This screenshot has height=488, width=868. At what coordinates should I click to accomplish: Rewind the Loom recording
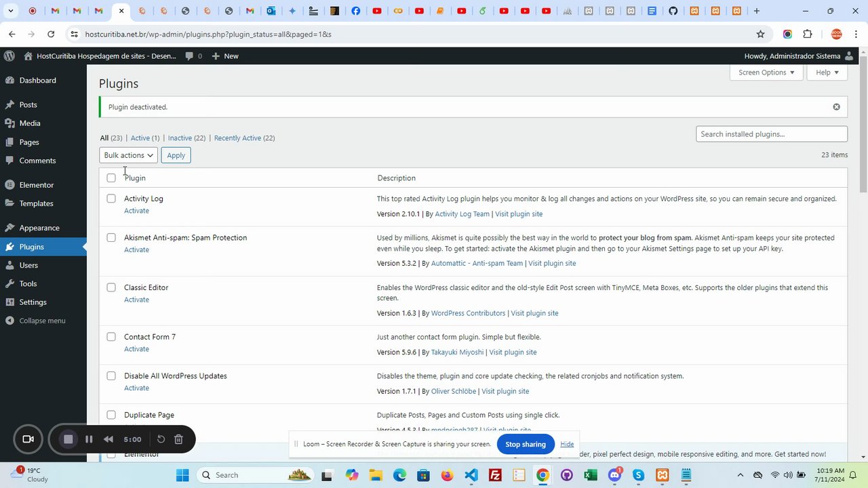coord(108,439)
